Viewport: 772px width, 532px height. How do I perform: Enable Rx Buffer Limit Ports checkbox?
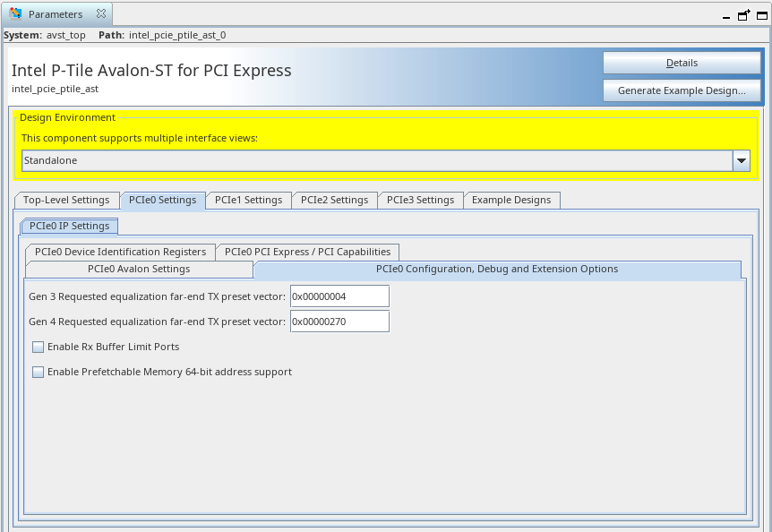click(x=38, y=347)
